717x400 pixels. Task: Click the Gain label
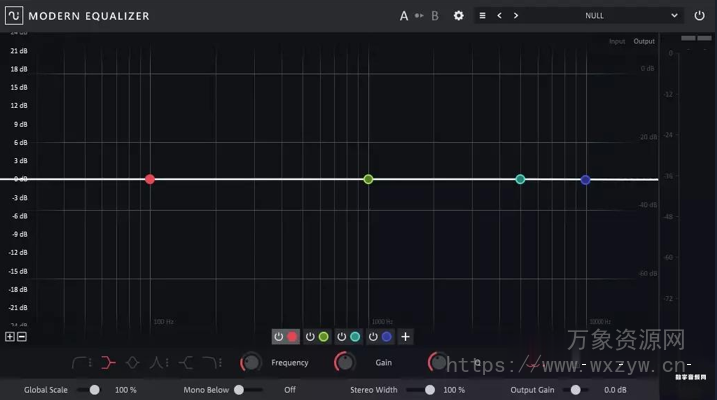[383, 363]
